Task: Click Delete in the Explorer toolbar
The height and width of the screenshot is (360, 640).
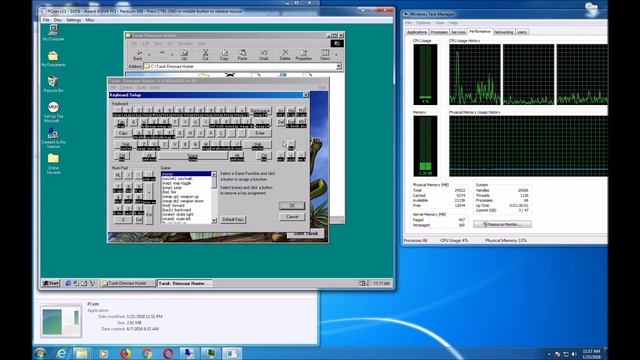Action: 285,55
